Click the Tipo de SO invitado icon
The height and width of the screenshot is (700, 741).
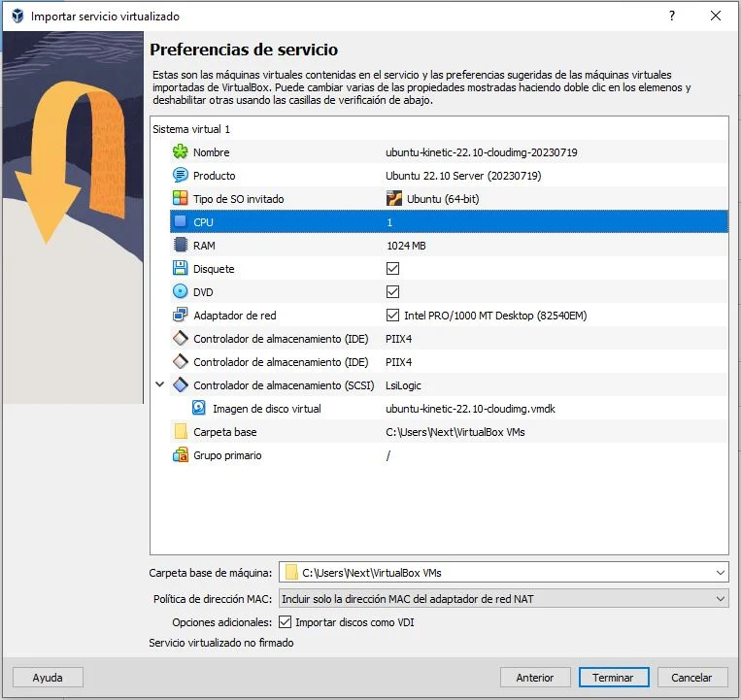[180, 198]
